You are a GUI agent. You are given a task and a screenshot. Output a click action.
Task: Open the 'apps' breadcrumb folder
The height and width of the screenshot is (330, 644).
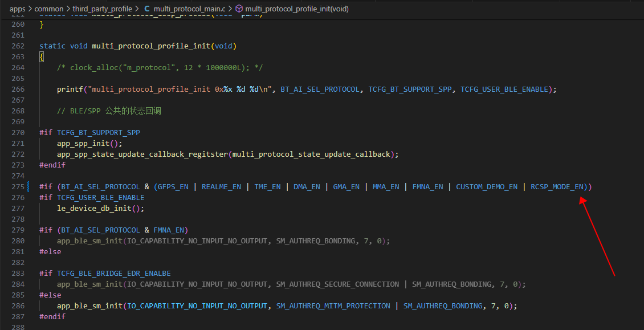[17, 9]
